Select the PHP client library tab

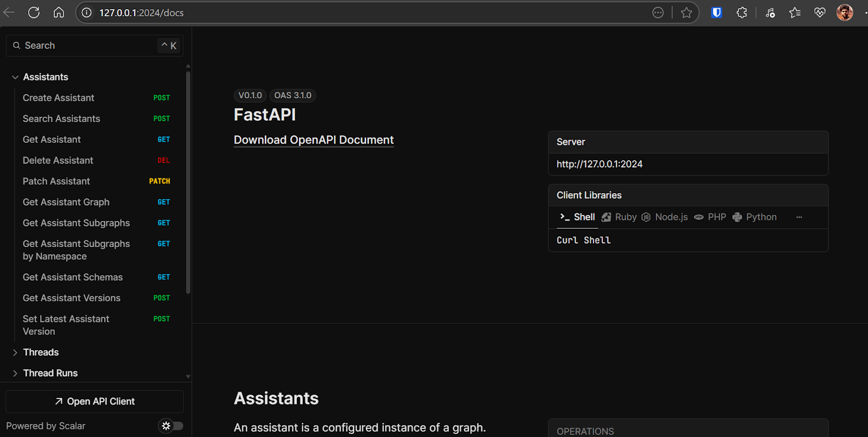(x=710, y=217)
